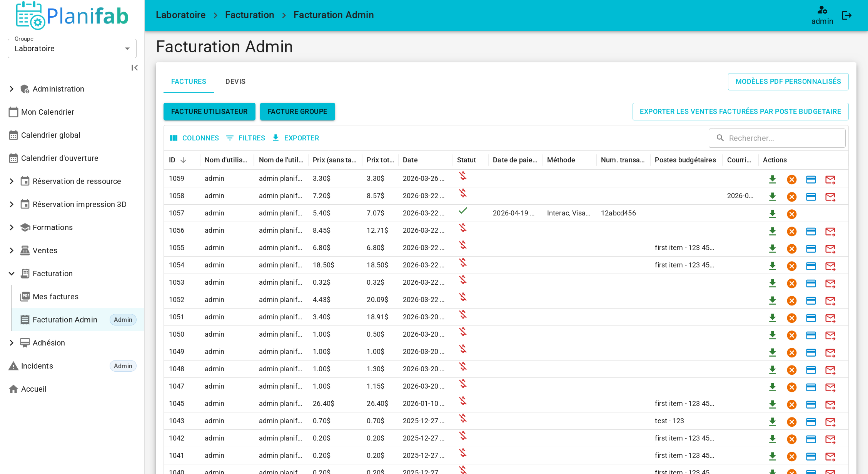Cancel invoice 1058 with orange X icon
This screenshot has width=868, height=474.
coord(791,197)
